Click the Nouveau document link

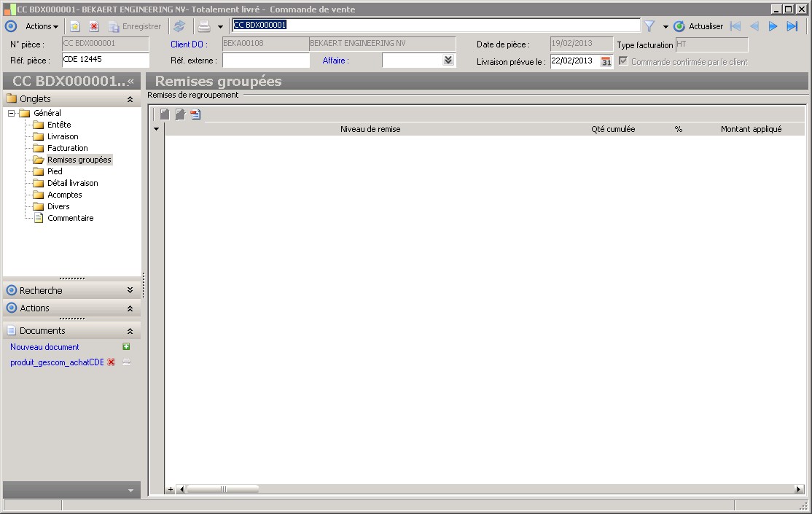pos(44,347)
